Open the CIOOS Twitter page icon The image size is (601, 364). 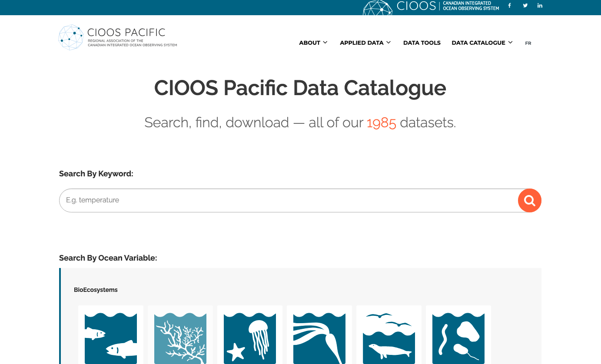point(525,6)
